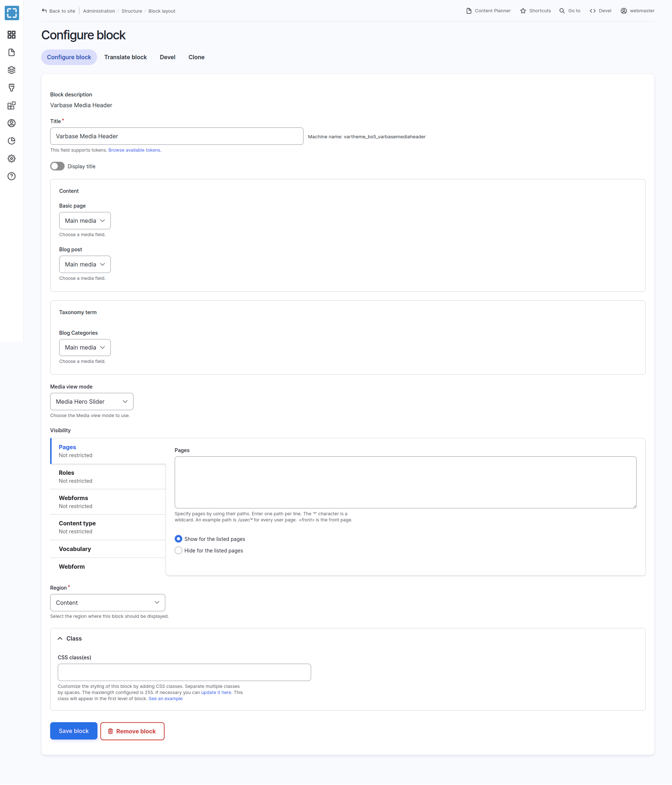The height and width of the screenshot is (785, 672).
Task: Open the Content page icon in sidebar
Action: 12,52
